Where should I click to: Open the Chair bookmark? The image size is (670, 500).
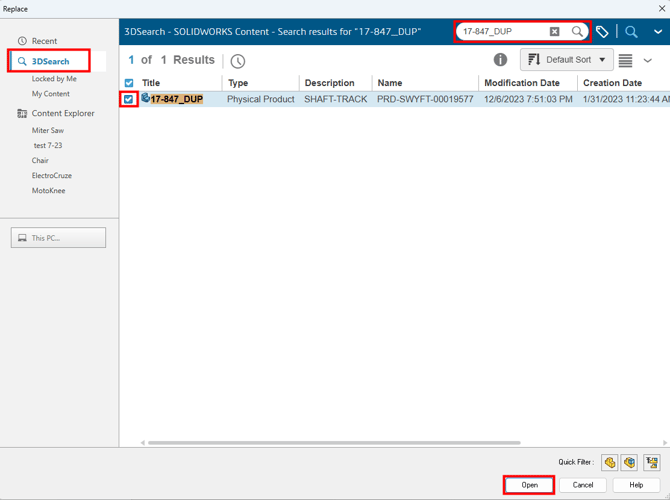(40, 160)
